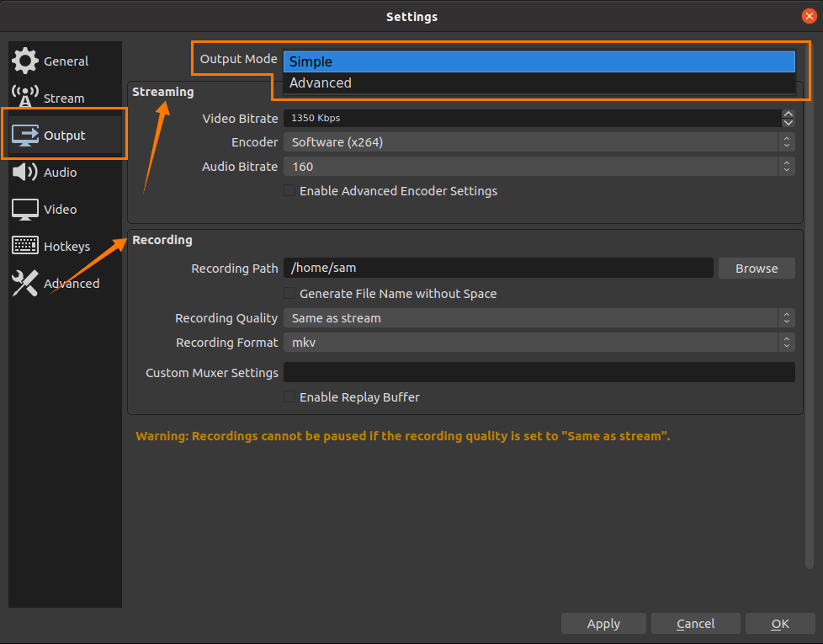Screen dimensions: 823x644
Task: Open the Advanced tab label in sidebar
Action: coord(72,284)
